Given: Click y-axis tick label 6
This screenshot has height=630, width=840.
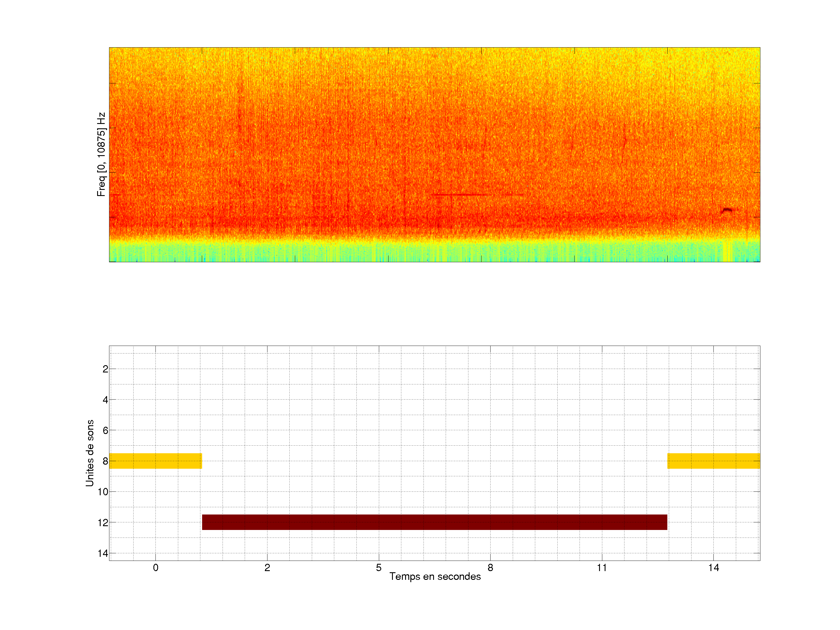Looking at the screenshot, I should coord(105,430).
